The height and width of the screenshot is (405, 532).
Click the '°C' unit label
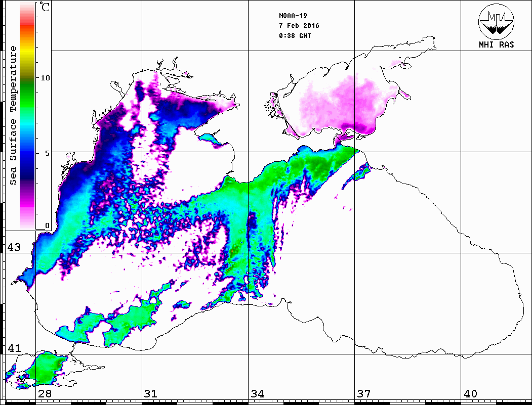tap(45, 7)
